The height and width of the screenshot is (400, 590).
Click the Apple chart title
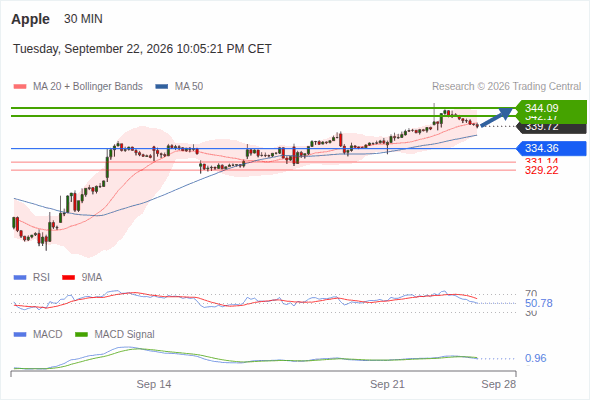click(x=30, y=19)
